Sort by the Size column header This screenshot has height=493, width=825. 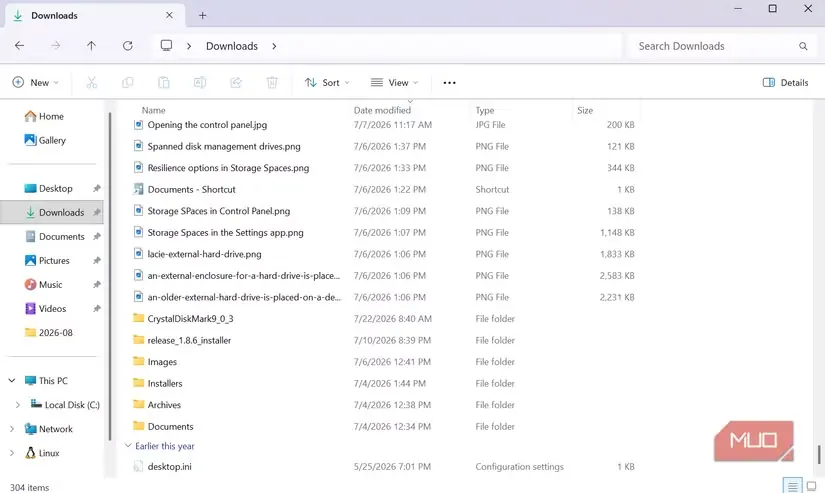(585, 110)
